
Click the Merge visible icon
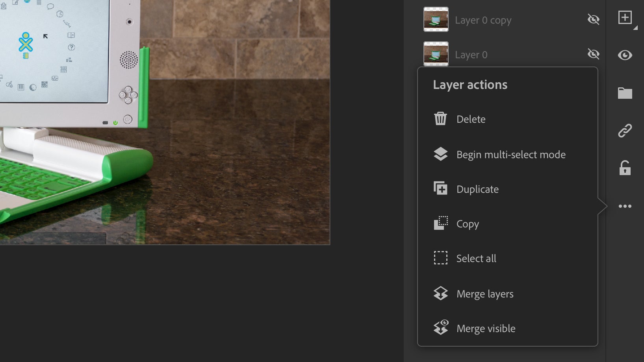(441, 328)
